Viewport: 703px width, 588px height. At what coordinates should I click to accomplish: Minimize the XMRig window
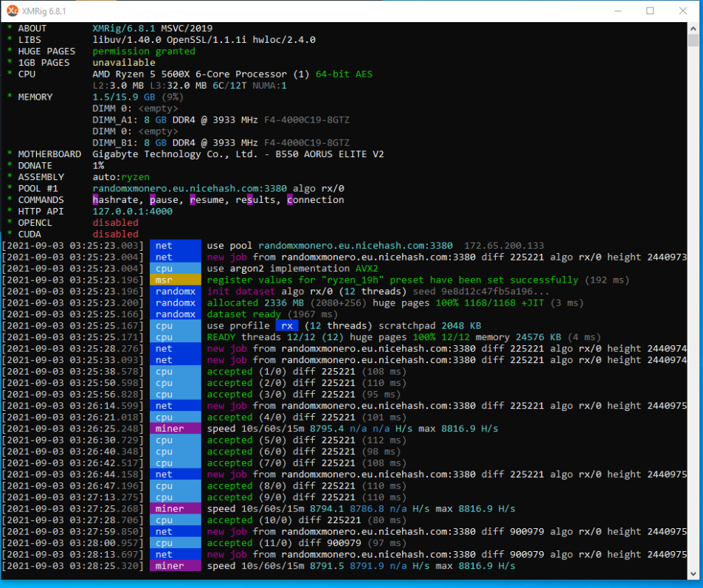coord(618,11)
